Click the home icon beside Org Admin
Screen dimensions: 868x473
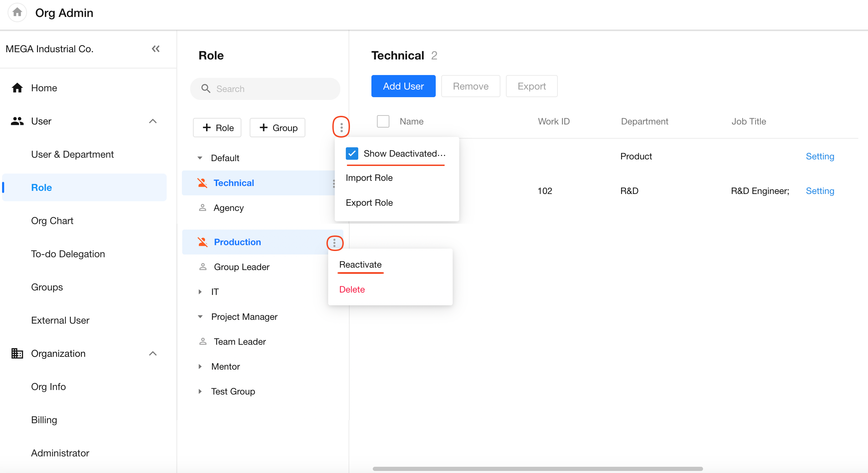click(17, 12)
